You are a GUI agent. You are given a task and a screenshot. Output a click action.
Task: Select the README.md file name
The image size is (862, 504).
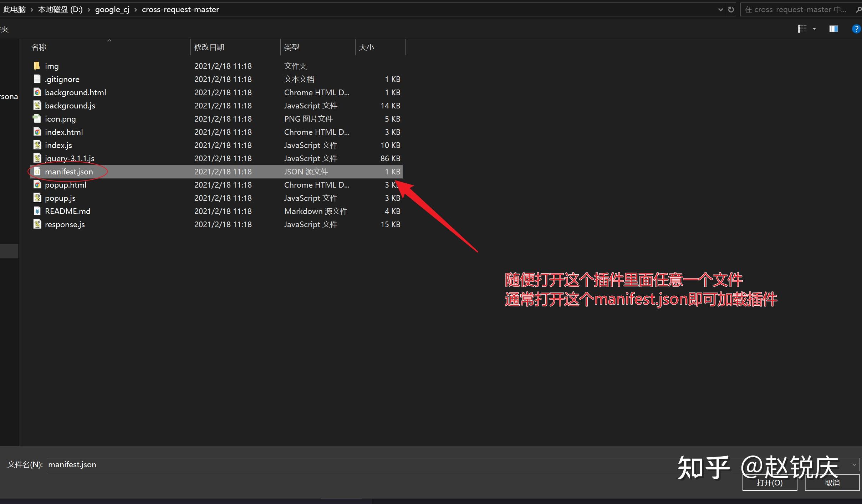(68, 211)
